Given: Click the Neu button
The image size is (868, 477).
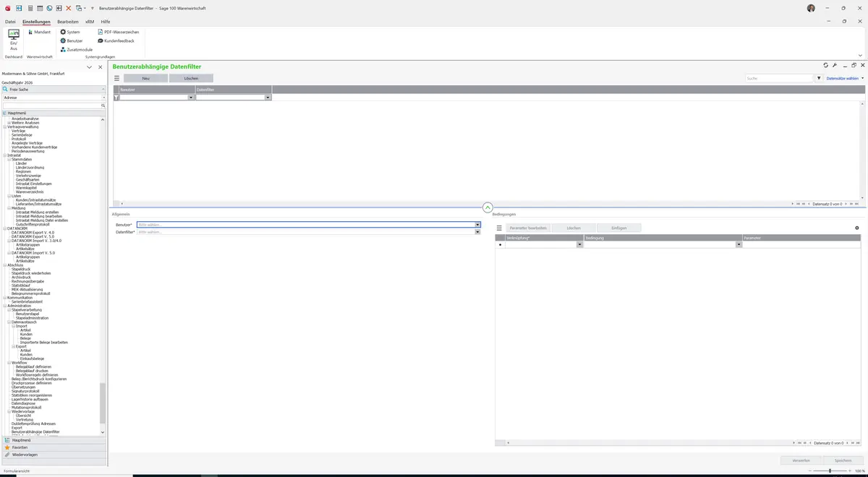Looking at the screenshot, I should click(x=145, y=78).
